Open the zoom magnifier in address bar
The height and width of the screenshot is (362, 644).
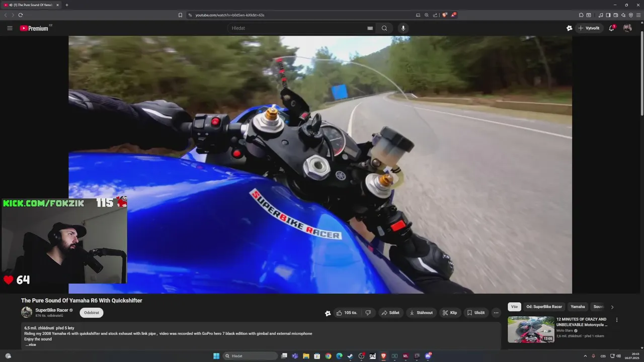[x=427, y=15]
